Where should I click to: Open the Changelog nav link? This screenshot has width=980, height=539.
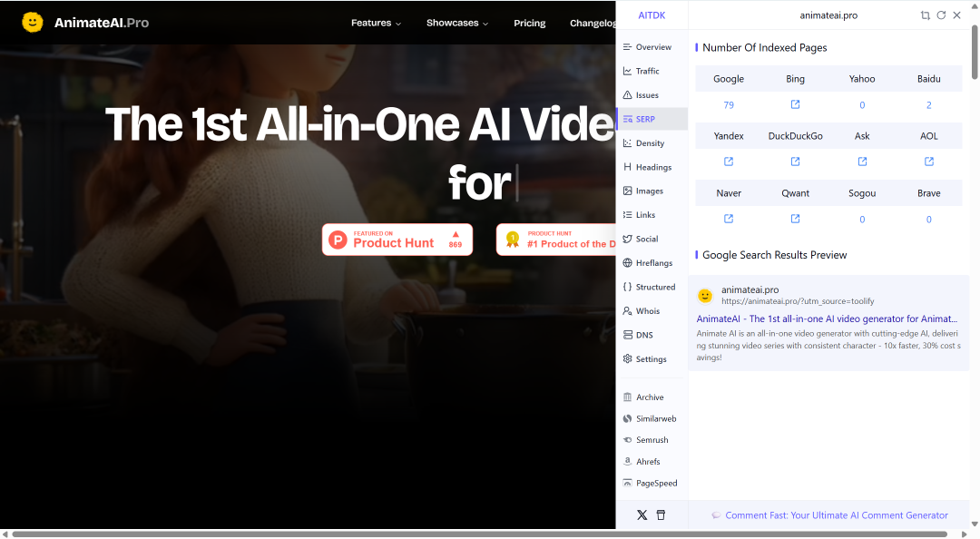(592, 23)
